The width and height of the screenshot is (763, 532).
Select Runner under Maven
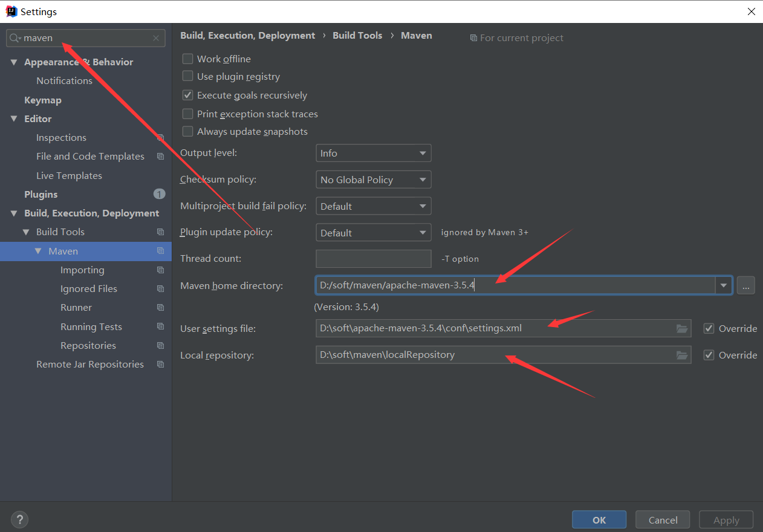pyautogui.click(x=76, y=308)
